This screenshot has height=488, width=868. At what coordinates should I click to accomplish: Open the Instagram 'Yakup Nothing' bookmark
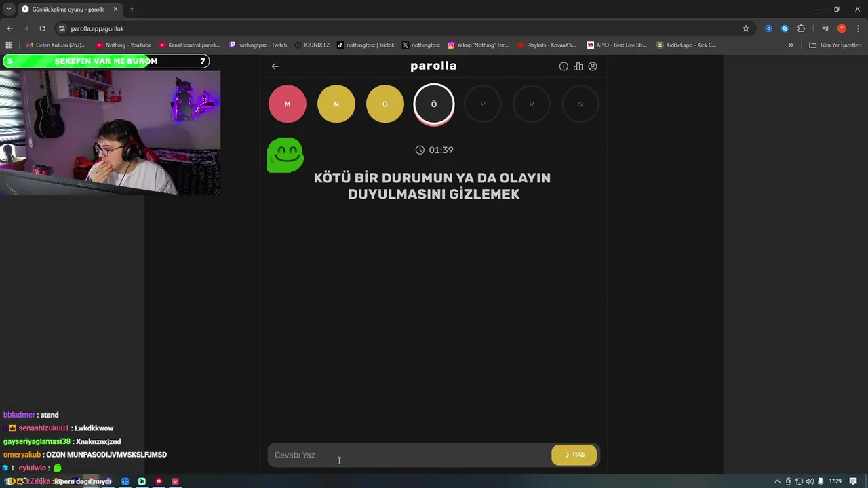478,45
